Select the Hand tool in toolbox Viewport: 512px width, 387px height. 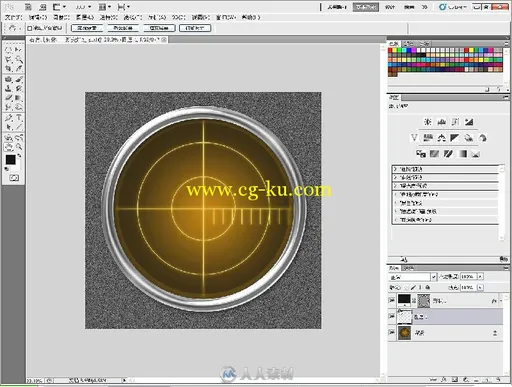pos(8,147)
